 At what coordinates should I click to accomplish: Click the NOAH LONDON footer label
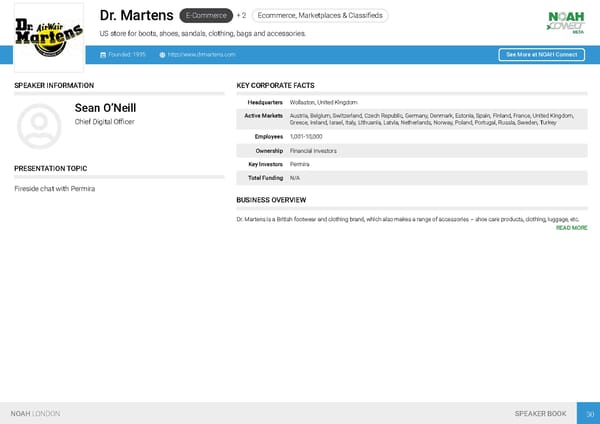35,413
